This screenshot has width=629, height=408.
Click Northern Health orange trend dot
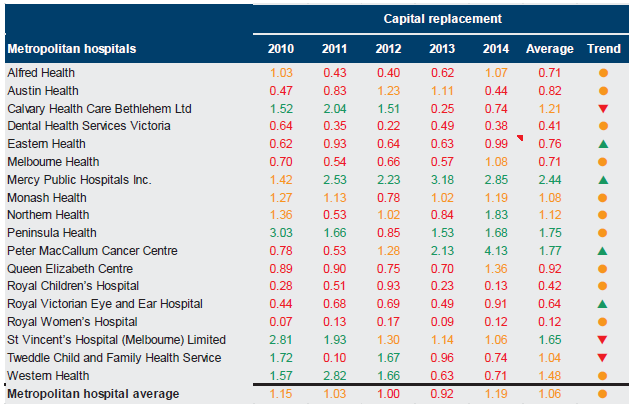[x=603, y=215]
